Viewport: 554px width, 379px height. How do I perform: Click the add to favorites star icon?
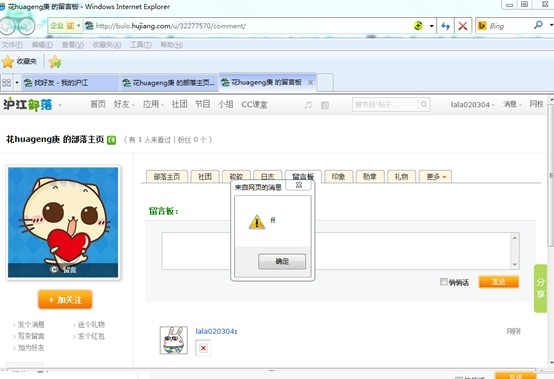point(55,62)
